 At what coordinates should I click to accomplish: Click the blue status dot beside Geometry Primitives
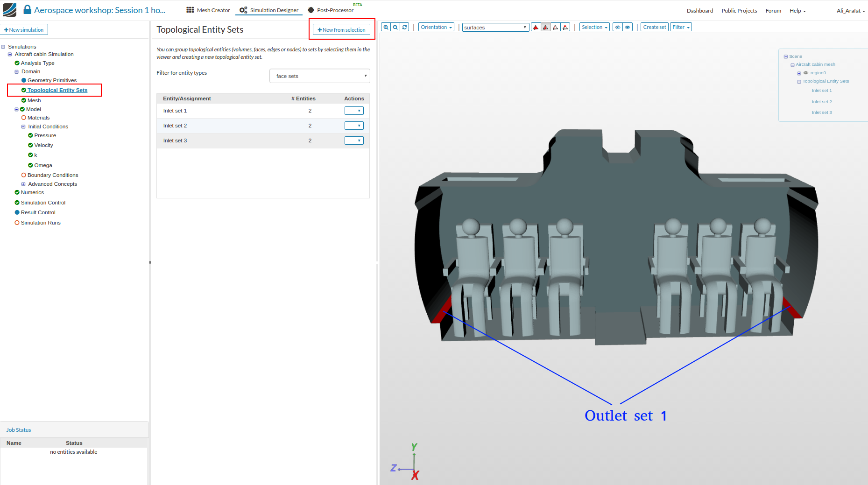click(x=24, y=80)
